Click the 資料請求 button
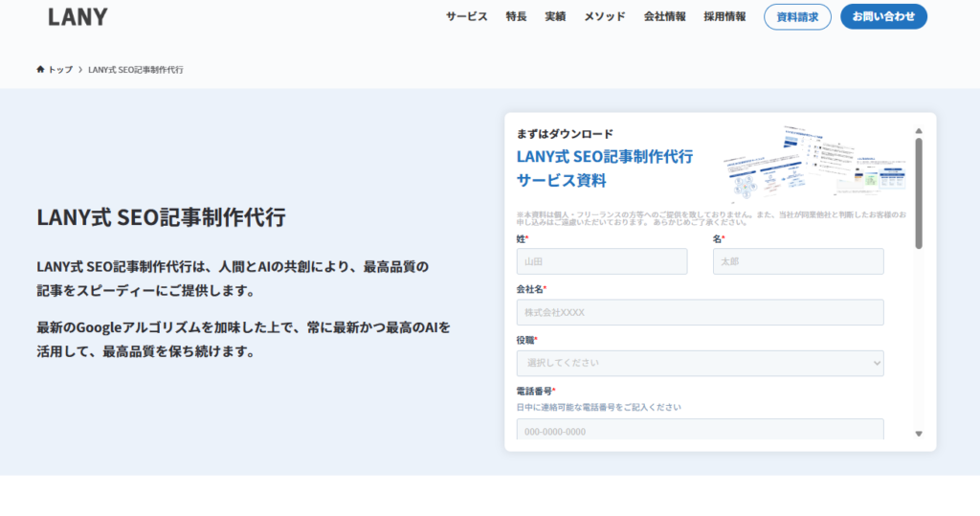 pyautogui.click(x=797, y=16)
